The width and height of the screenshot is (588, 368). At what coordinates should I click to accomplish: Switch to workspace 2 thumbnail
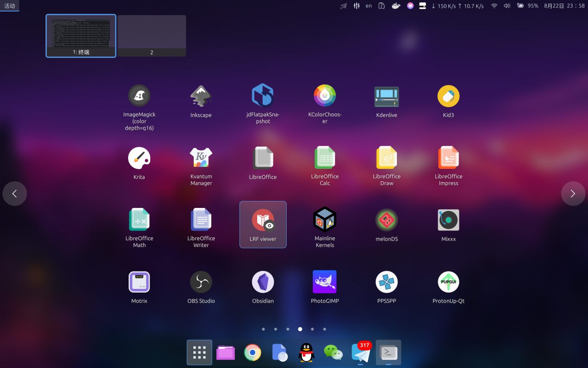tap(152, 36)
